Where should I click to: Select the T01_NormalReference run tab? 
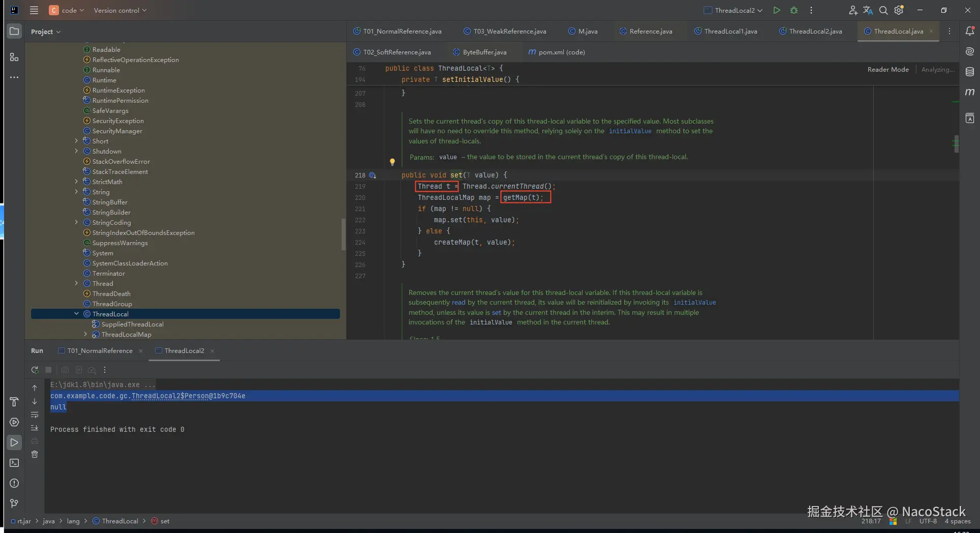[x=100, y=351]
